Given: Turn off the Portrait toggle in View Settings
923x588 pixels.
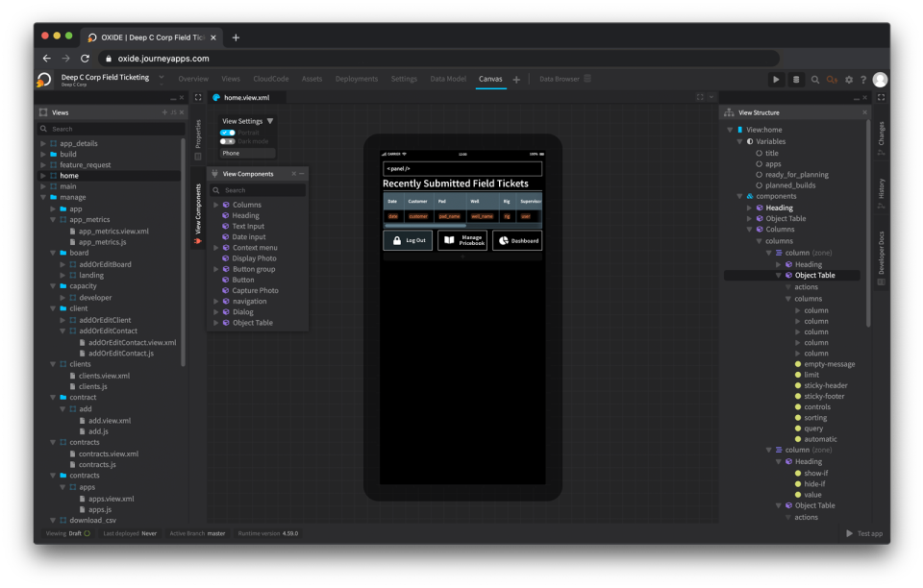Looking at the screenshot, I should coord(228,133).
